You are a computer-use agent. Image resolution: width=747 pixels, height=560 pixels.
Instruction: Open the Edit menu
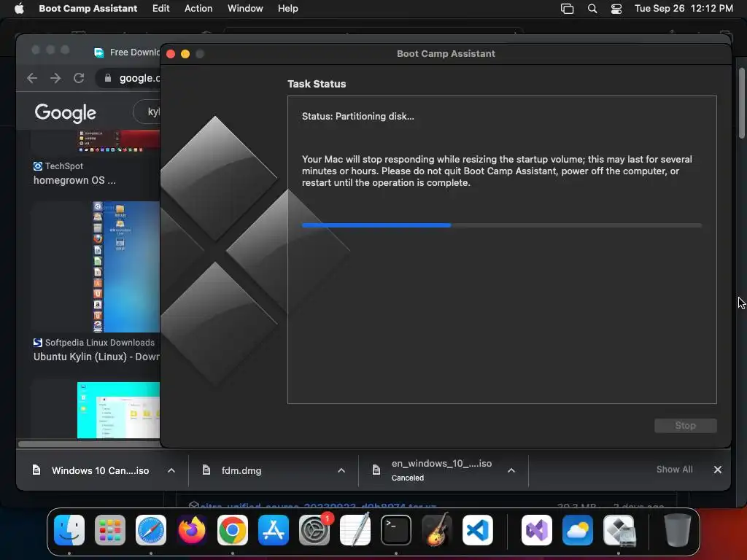pyautogui.click(x=161, y=8)
